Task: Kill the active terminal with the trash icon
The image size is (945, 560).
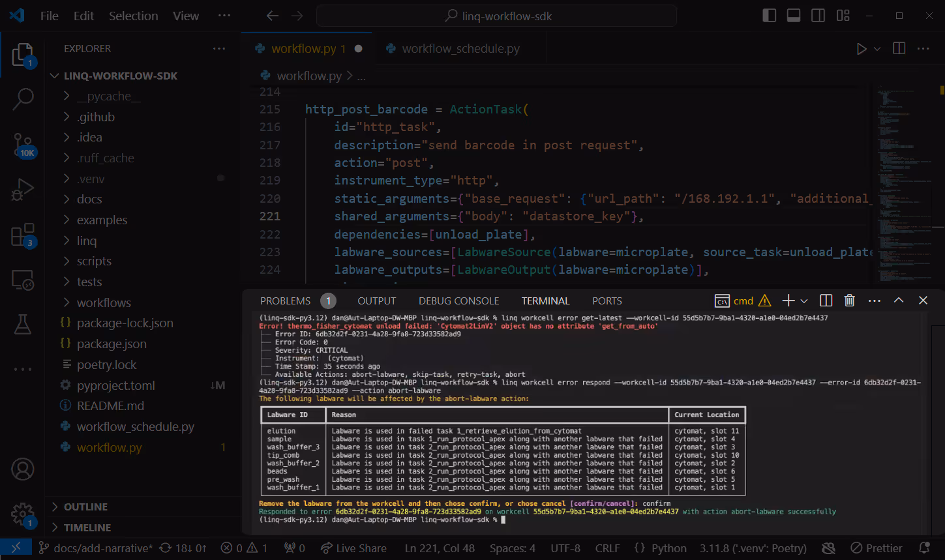Action: pyautogui.click(x=849, y=301)
